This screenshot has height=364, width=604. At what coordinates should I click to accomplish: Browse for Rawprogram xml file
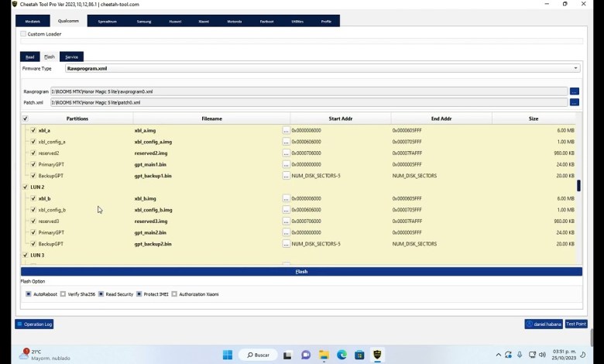point(574,91)
